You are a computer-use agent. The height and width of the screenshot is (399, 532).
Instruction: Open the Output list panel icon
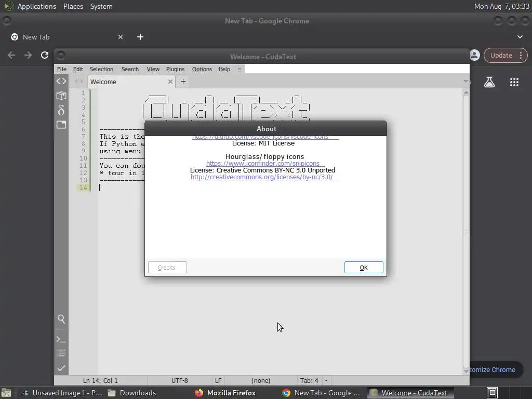[x=61, y=353]
